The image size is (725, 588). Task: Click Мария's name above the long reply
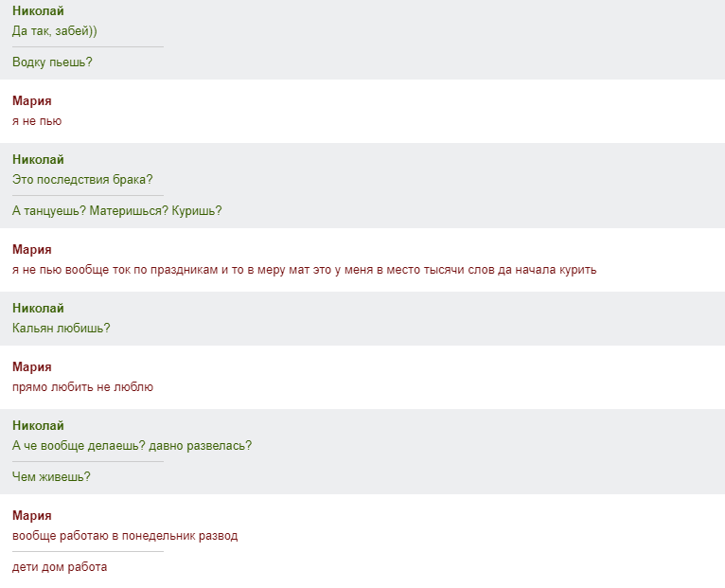click(32, 249)
